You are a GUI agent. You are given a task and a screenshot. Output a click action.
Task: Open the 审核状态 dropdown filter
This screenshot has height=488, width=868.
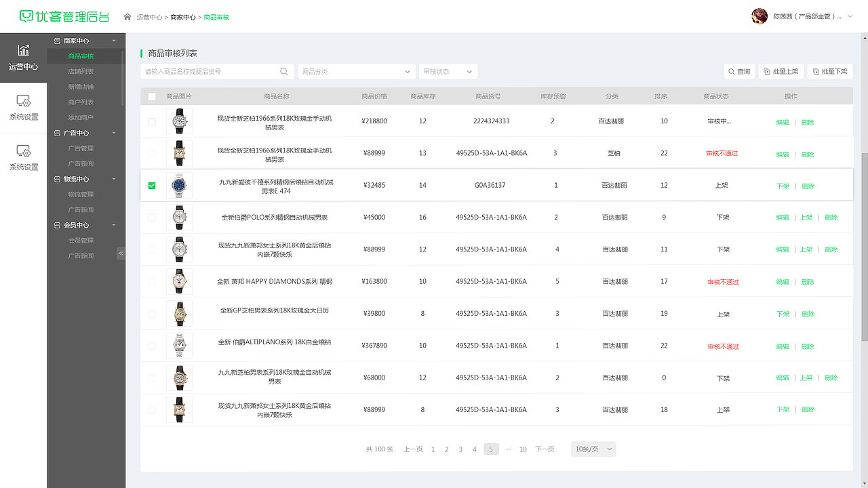pyautogui.click(x=448, y=71)
